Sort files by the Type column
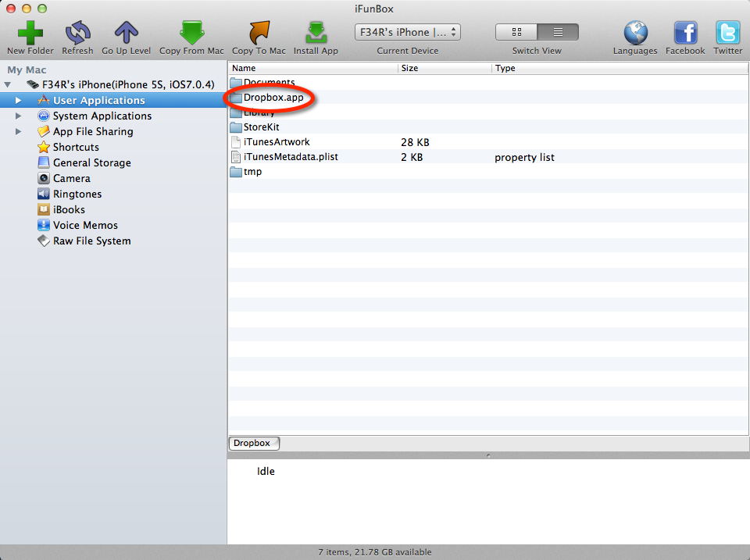 (620, 68)
